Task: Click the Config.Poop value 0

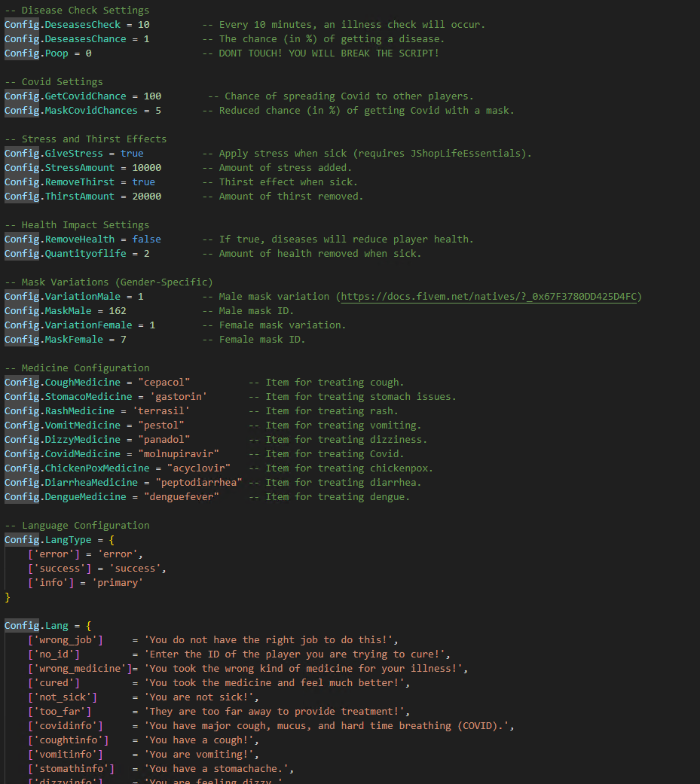Action: (89, 53)
